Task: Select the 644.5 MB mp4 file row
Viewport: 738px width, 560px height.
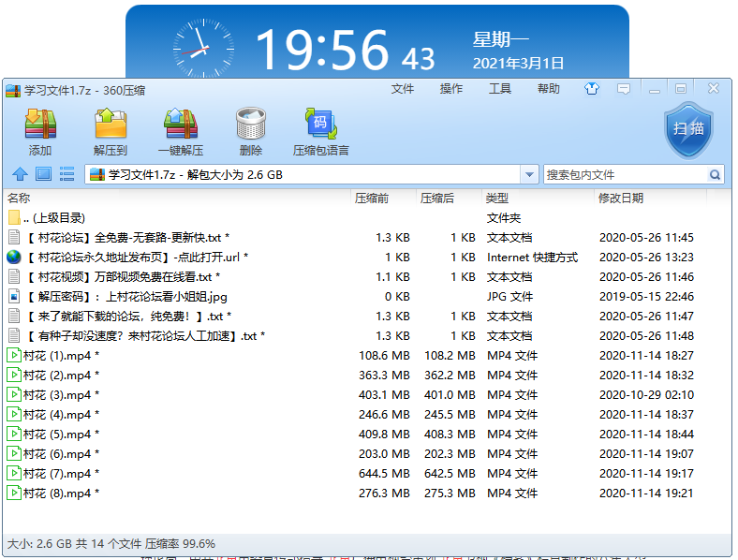Action: (x=61, y=474)
